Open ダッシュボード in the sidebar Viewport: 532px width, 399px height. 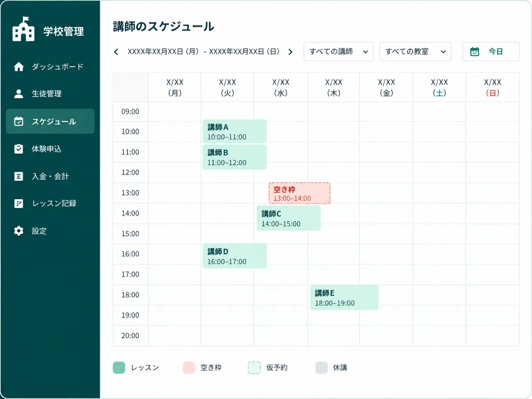(x=50, y=67)
